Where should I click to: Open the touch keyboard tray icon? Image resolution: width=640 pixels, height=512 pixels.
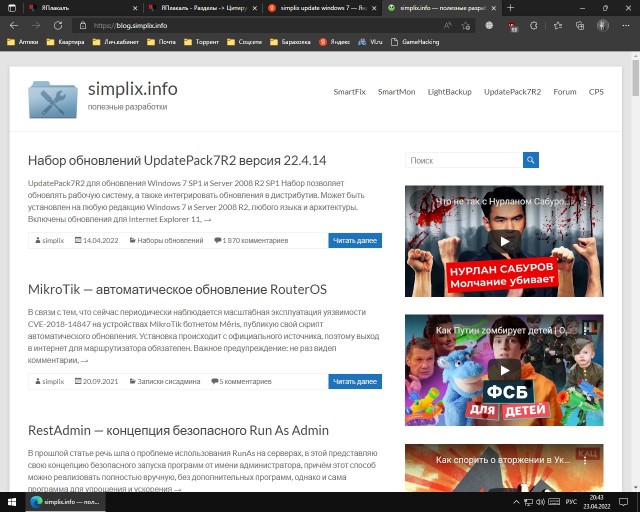coord(554,502)
